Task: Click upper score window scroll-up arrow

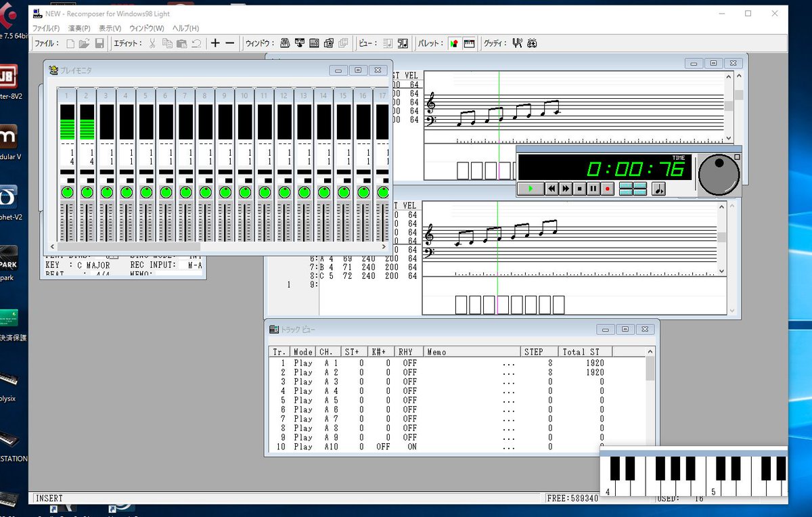Action: click(729, 77)
